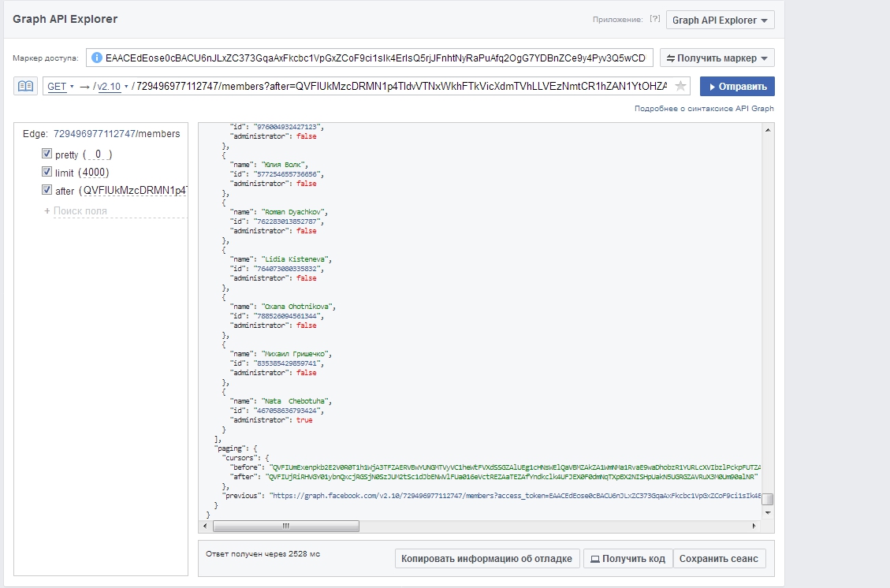The image size is (890, 588).
Task: Click the query path input field
Action: tap(401, 86)
